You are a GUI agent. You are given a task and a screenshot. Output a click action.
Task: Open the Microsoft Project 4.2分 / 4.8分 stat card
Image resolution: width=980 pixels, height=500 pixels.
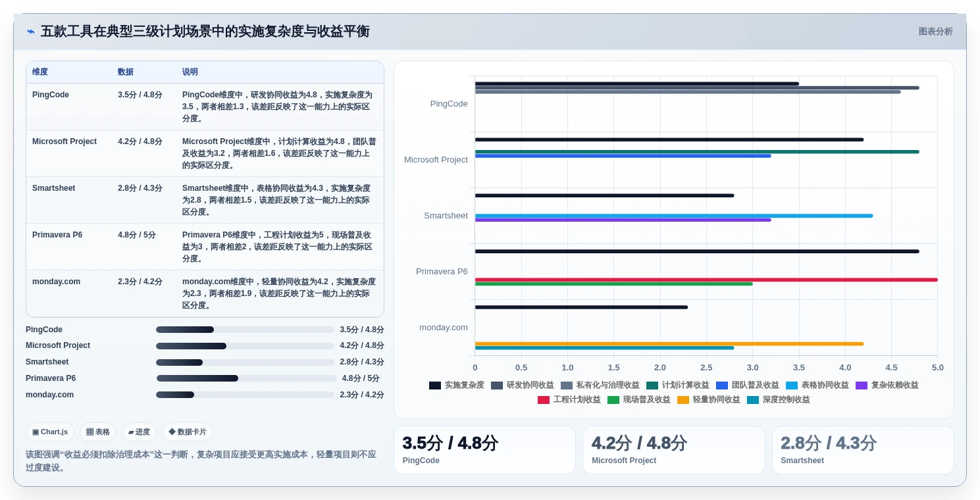tap(674, 450)
